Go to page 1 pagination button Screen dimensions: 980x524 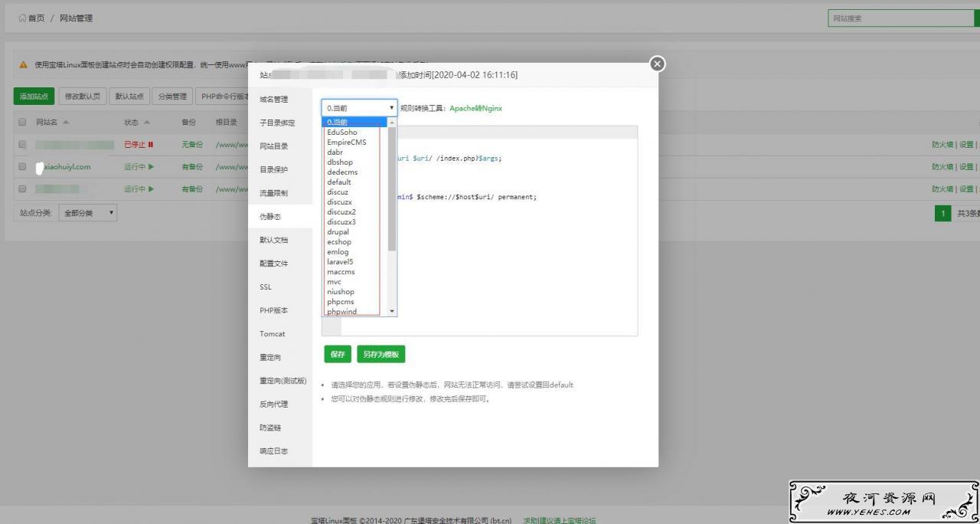942,213
